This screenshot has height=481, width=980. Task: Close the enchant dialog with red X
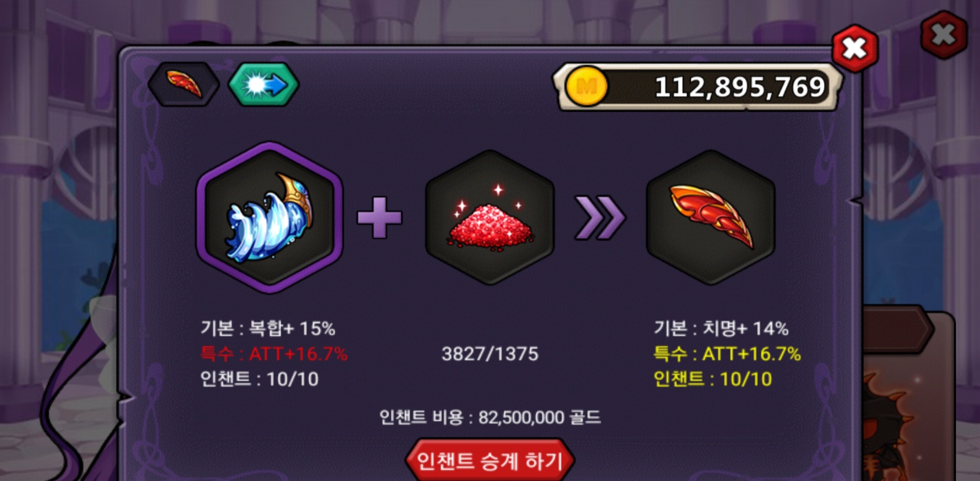855,48
